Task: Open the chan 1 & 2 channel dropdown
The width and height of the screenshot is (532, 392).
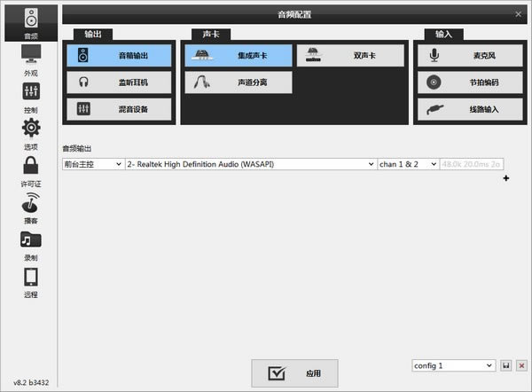Action: (407, 164)
